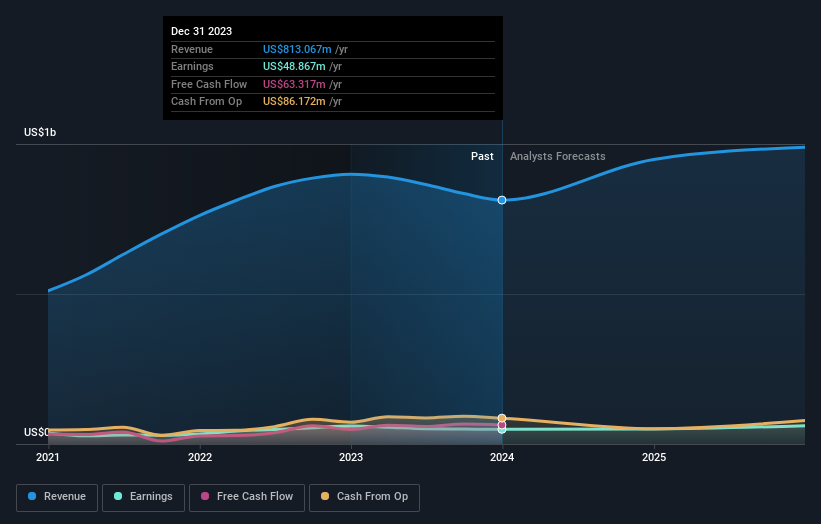Screen dimensions: 821x524
Task: Click the Dec 31 2023 tooltip date
Action: click(202, 31)
